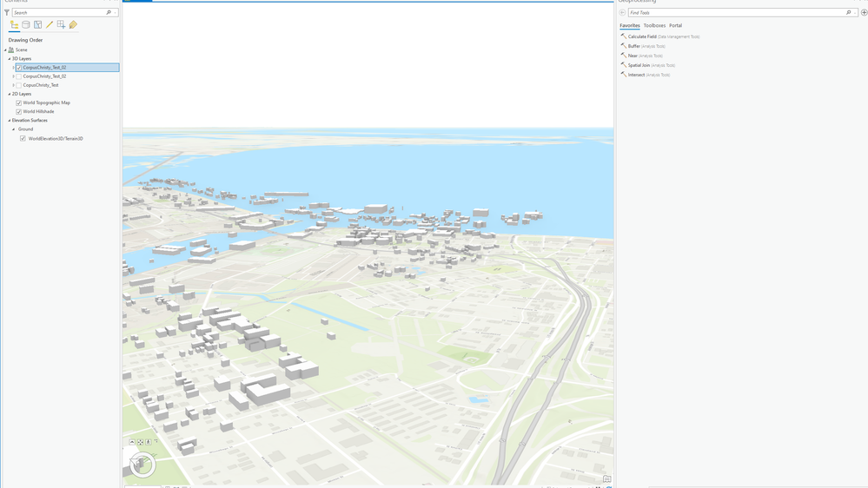Collapse the Ground surface node
The height and width of the screenshot is (488, 868).
14,129
